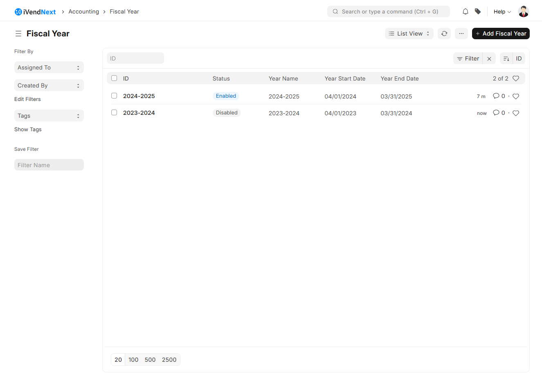Image resolution: width=542 pixels, height=392 pixels.
Task: Clear filters with the X button
Action: [x=489, y=58]
